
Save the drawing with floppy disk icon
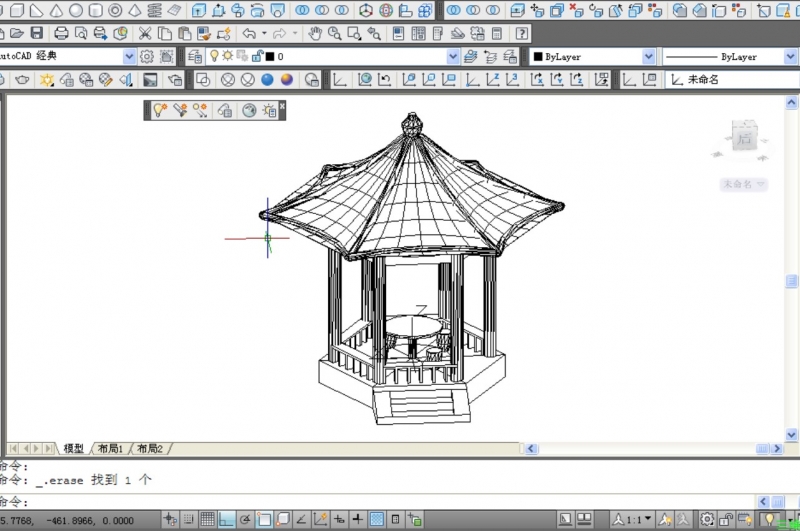click(x=37, y=34)
